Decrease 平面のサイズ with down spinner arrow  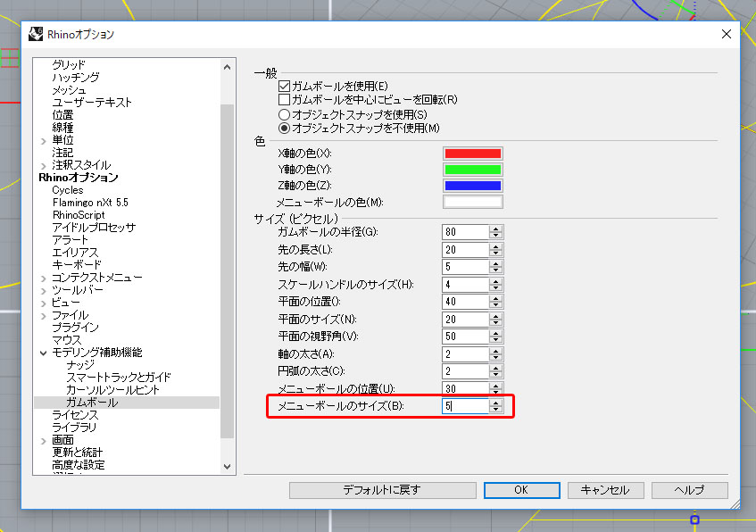[x=495, y=322]
